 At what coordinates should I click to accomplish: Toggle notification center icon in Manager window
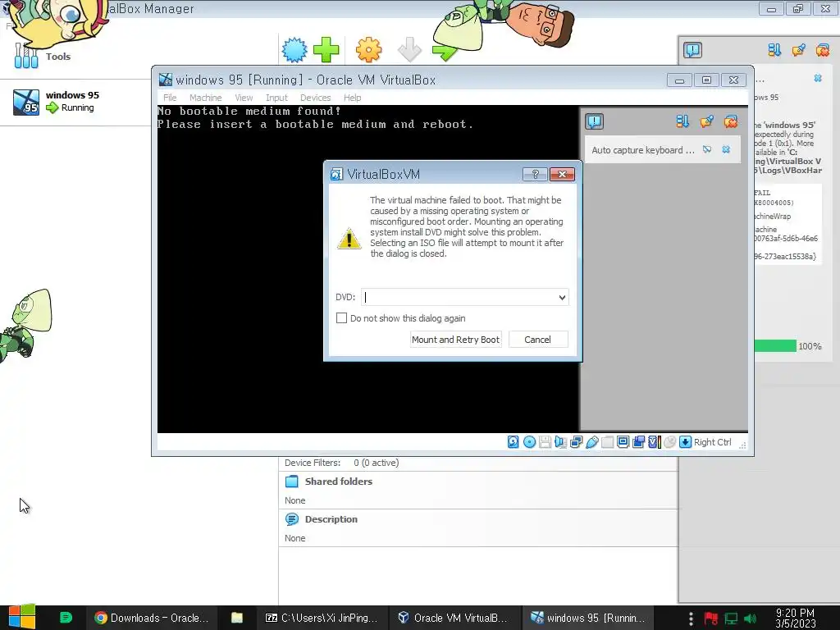(x=692, y=50)
